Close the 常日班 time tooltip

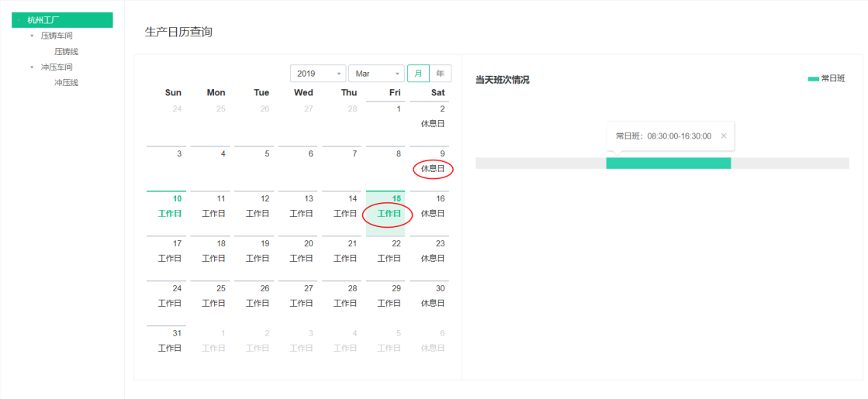pyautogui.click(x=723, y=136)
